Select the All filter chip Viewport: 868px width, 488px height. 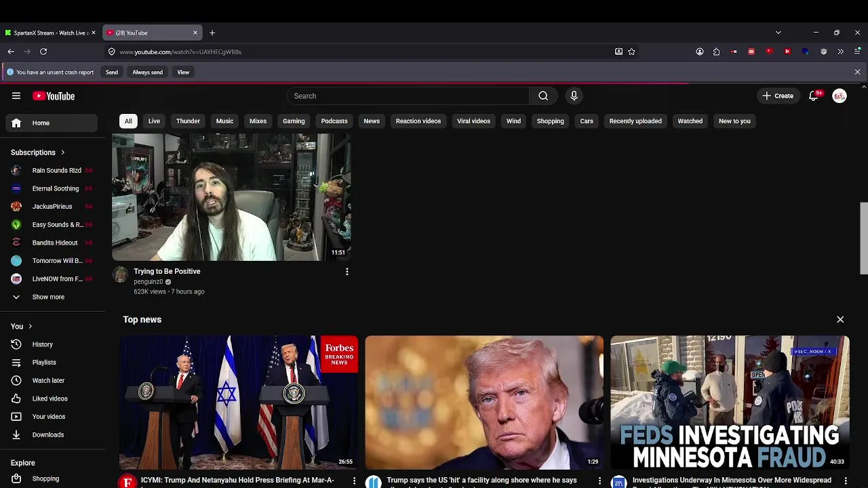(128, 121)
